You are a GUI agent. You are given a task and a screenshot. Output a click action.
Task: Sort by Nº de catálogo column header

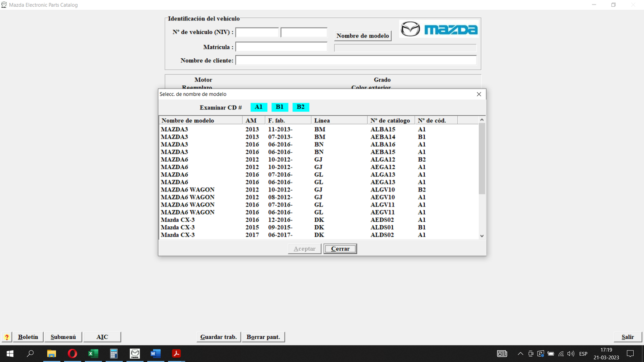point(391,120)
